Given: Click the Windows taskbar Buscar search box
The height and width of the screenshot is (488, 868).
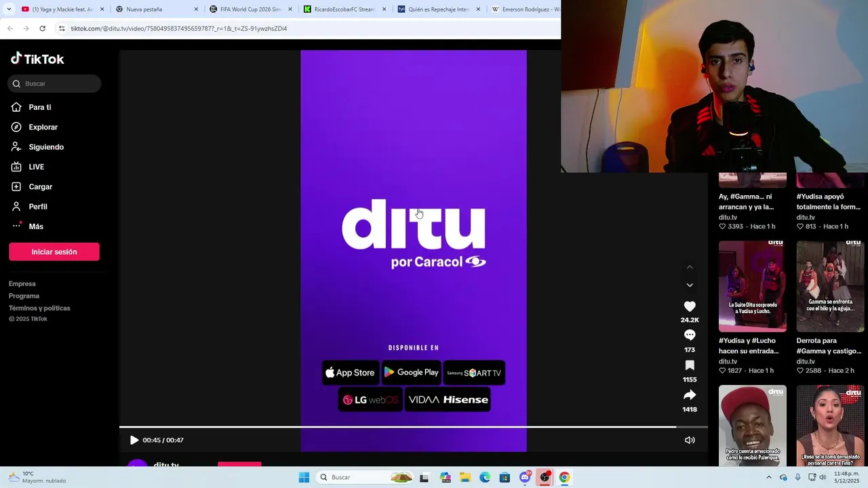Looking at the screenshot, I should 366,477.
